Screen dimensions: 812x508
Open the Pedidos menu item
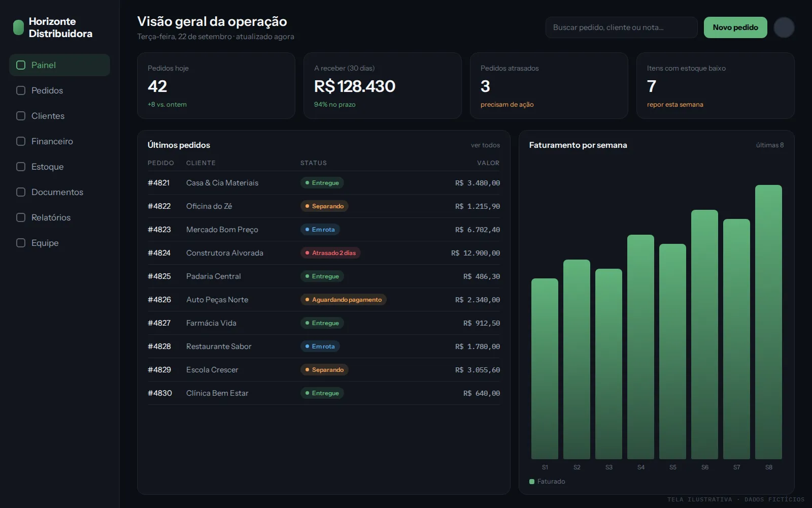pyautogui.click(x=59, y=90)
